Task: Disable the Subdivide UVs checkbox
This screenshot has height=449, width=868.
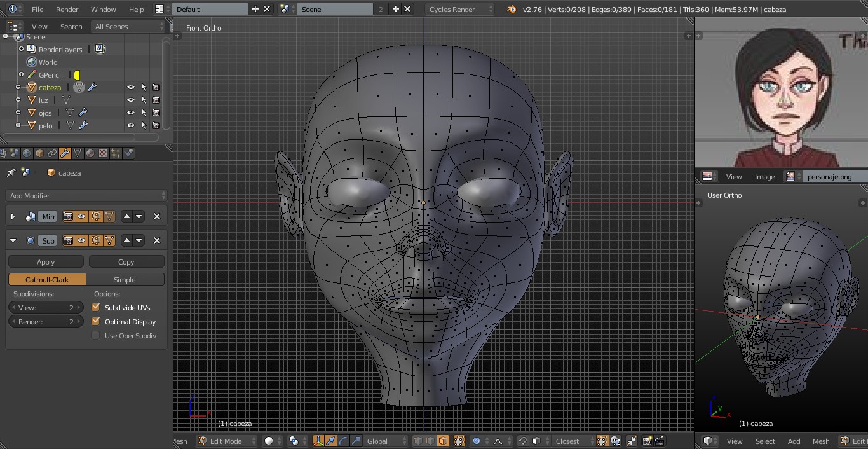Action: tap(96, 307)
